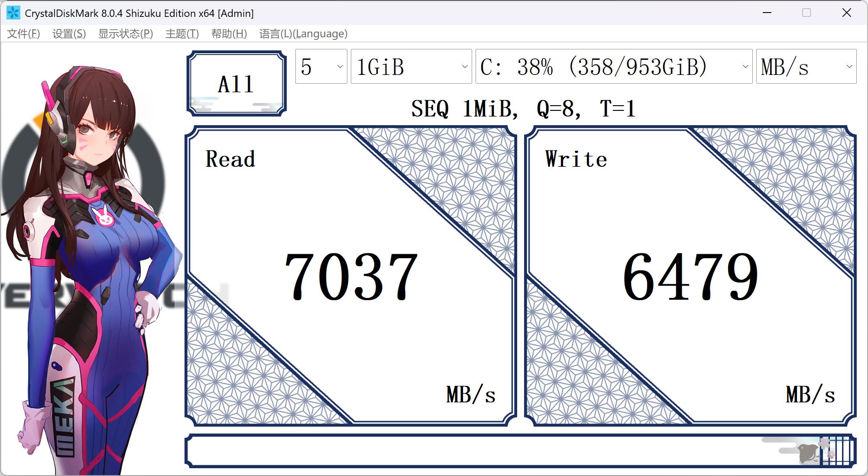Click the Write result panel showing 6479
The height and width of the screenshot is (476, 868).
[x=690, y=276]
